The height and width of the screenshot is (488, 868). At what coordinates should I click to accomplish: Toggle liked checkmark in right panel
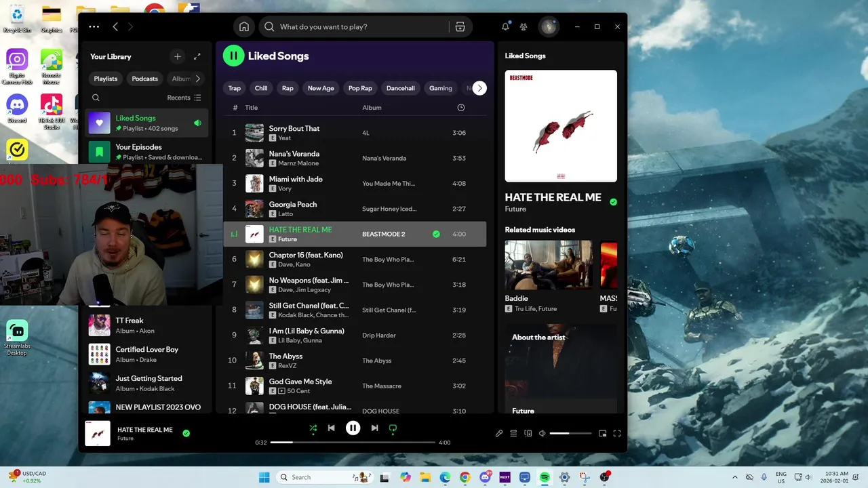(x=613, y=201)
